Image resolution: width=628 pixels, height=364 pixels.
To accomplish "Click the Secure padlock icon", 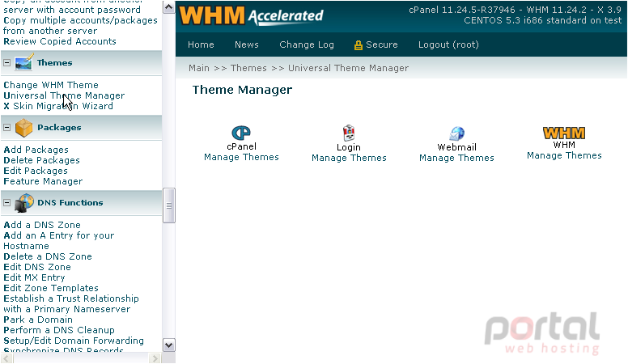I will [358, 45].
